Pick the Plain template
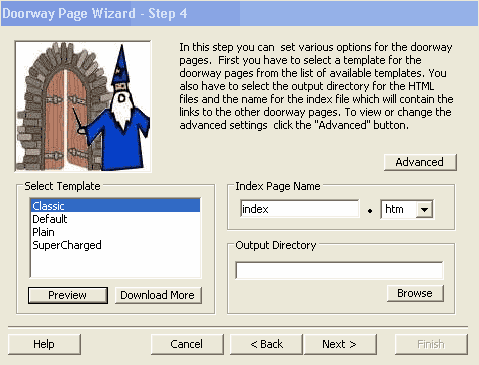 pos(115,232)
